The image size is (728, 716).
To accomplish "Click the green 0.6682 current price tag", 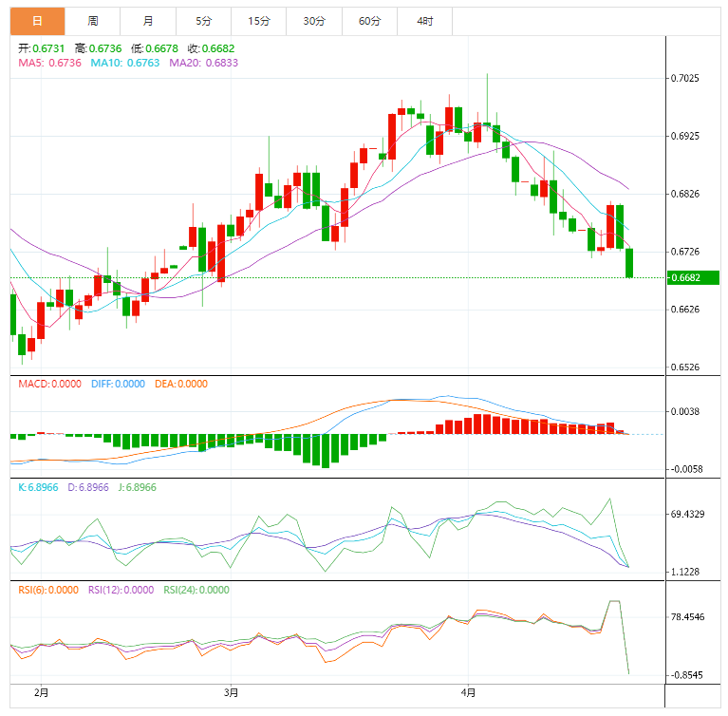I will (x=693, y=278).
